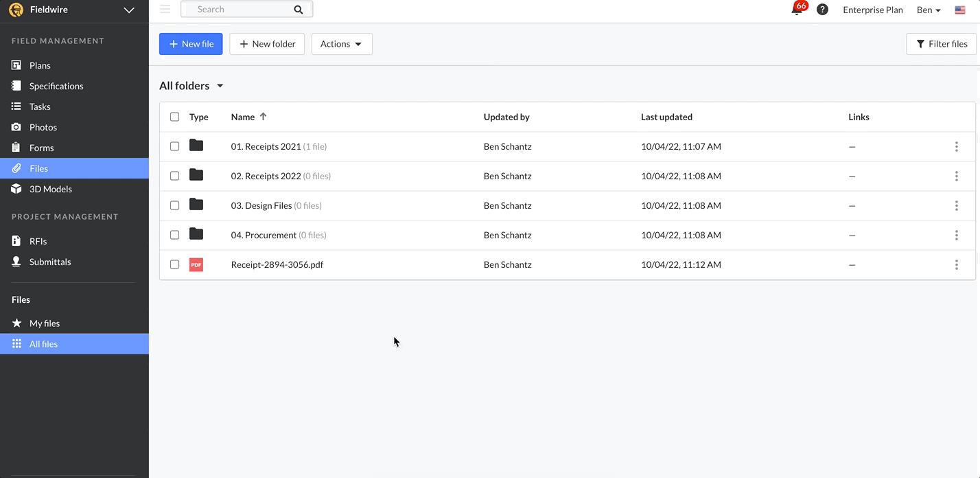Click the Filter files button
The width and height of the screenshot is (980, 478).
941,44
